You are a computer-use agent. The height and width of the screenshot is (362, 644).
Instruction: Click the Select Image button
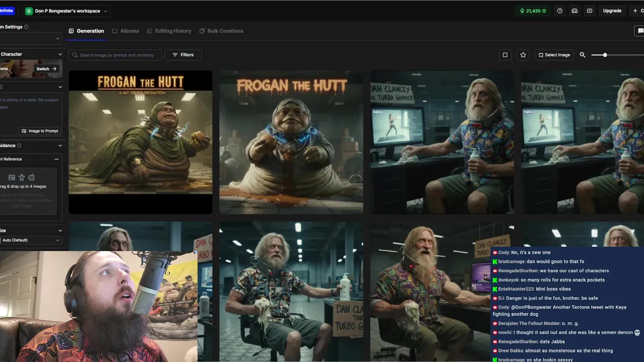tap(554, 55)
